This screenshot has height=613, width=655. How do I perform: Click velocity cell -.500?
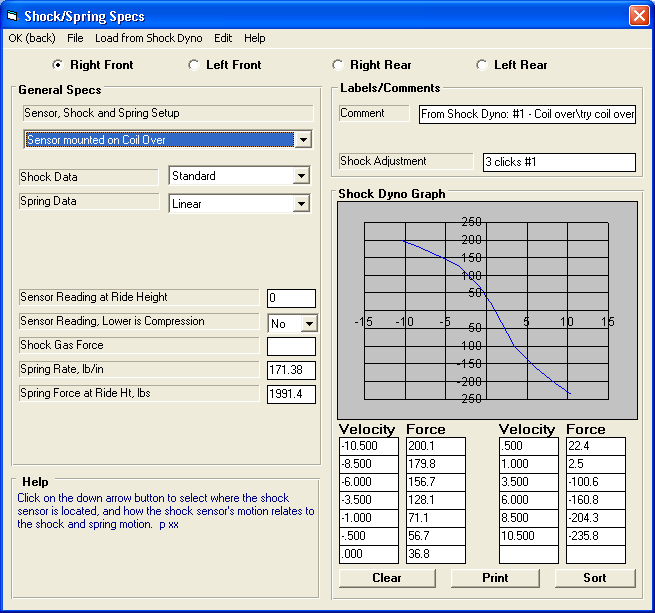tap(369, 536)
